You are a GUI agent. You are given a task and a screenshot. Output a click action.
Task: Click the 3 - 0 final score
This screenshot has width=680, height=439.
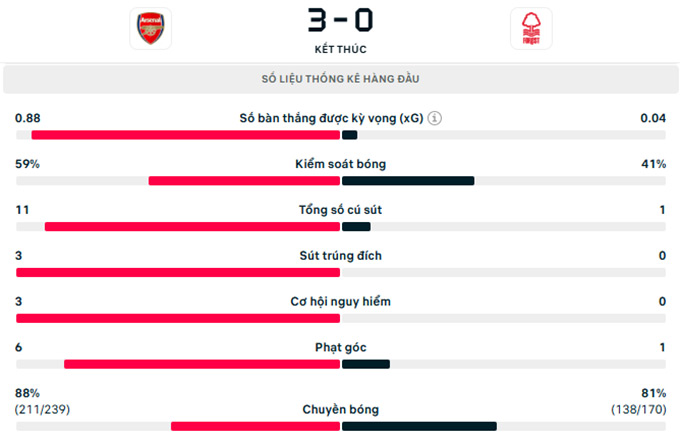(340, 20)
